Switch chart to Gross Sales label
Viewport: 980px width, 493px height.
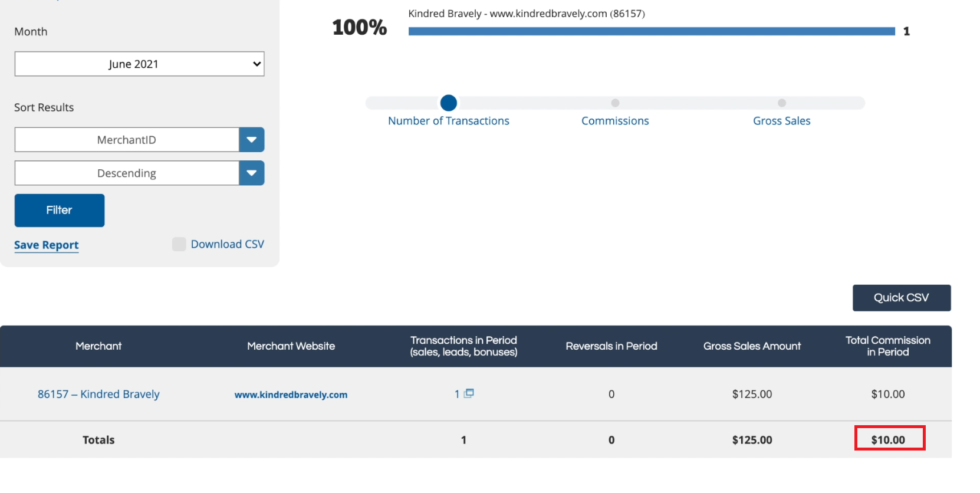click(x=782, y=121)
